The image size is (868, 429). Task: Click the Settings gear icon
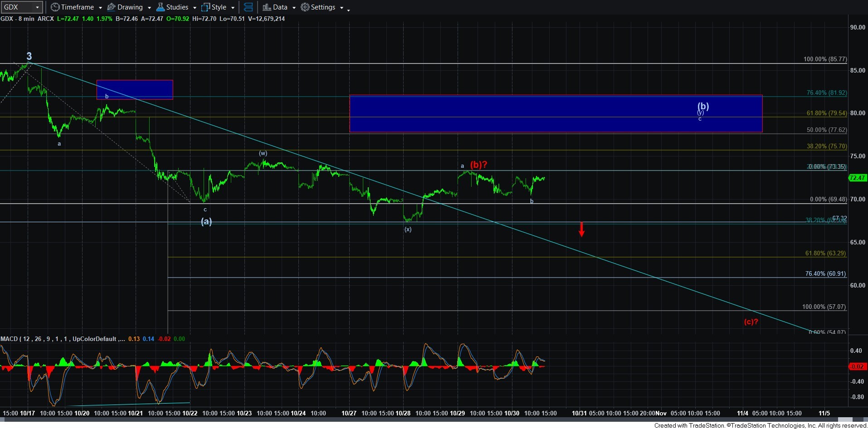click(305, 7)
